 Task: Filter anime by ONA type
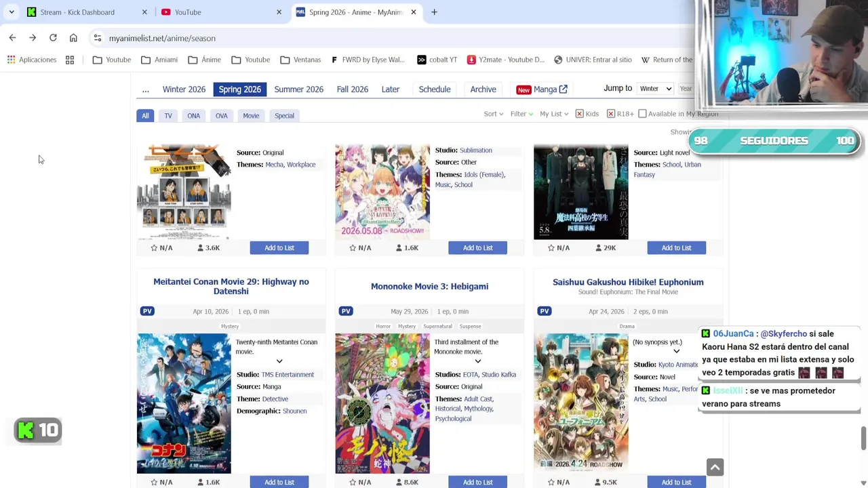(193, 116)
